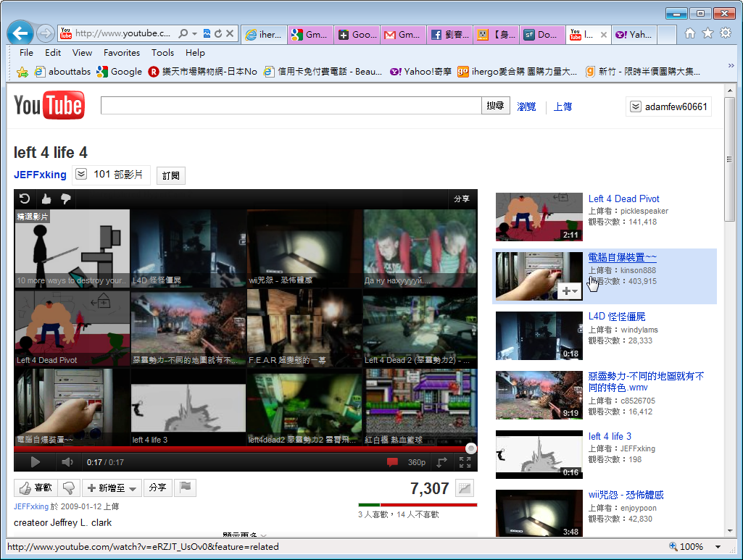Screen dimensions: 743x560
Task: Click the search magnifier in address bar
Action: [x=183, y=33]
